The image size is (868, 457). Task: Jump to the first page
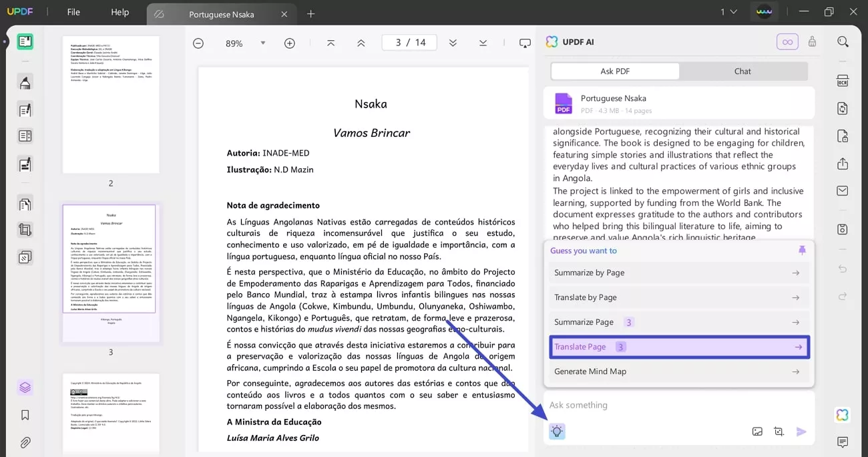(x=331, y=43)
